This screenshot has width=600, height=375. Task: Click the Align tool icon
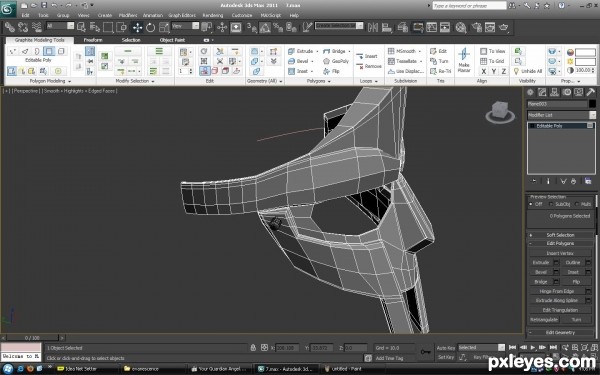(387, 27)
